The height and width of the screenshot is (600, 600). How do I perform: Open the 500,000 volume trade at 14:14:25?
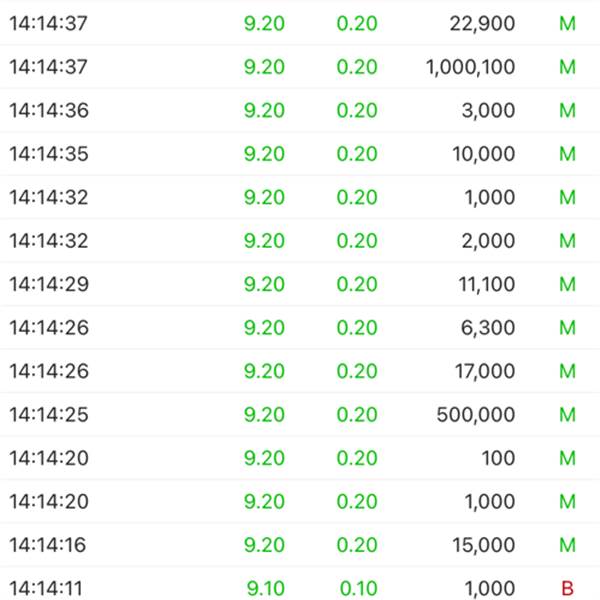click(300, 414)
